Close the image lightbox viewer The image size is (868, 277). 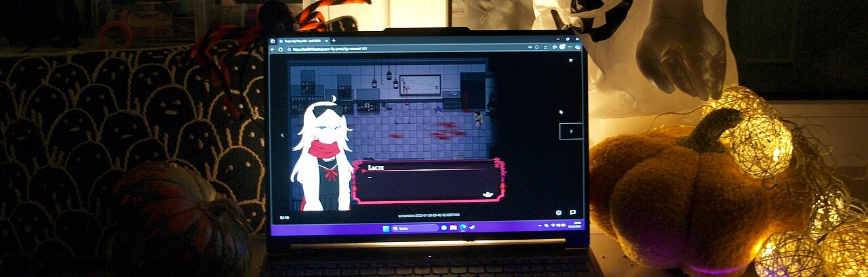571,60
